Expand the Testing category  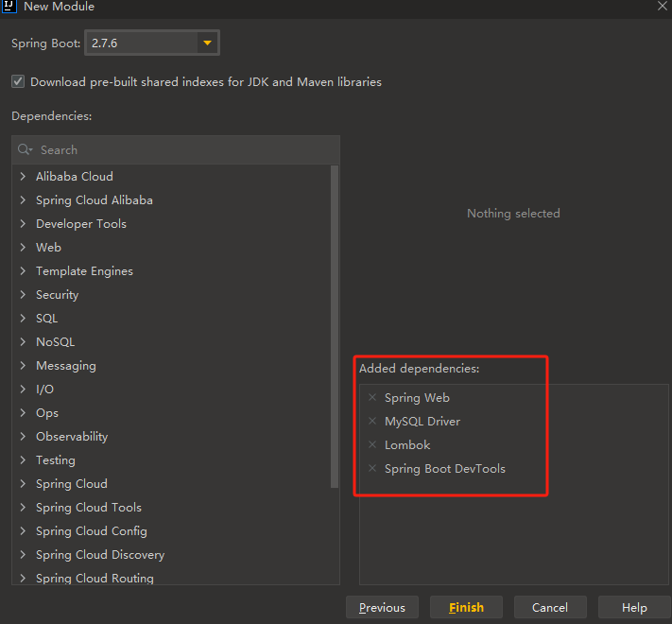coord(23,459)
